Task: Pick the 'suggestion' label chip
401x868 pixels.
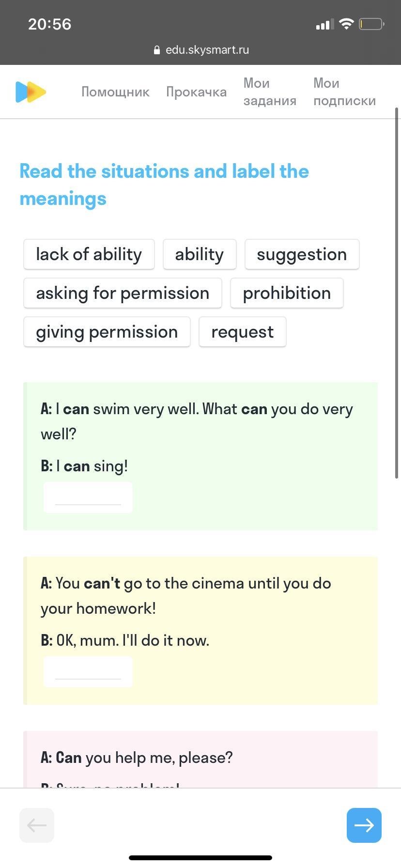Action: click(x=302, y=254)
